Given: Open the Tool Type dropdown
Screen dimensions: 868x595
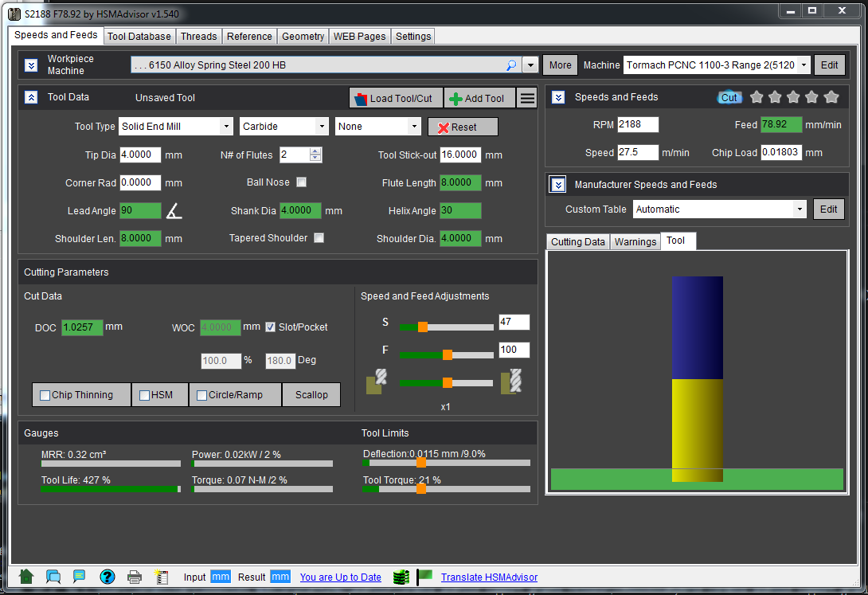Looking at the screenshot, I should point(175,127).
